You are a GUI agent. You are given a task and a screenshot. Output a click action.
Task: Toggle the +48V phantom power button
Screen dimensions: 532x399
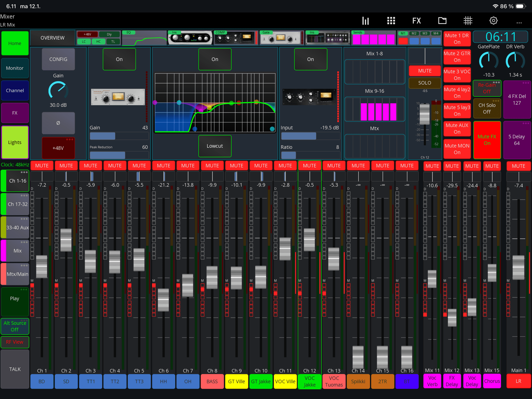(58, 148)
